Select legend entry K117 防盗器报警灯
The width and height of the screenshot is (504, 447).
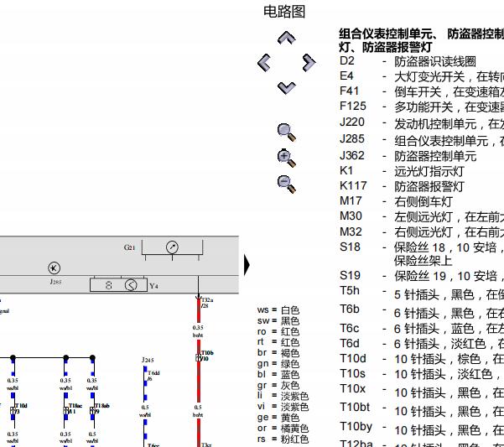[x=402, y=186]
